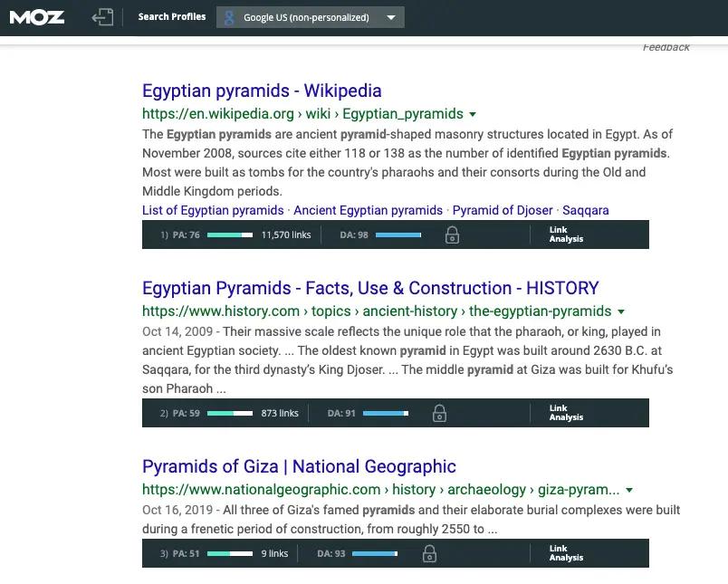
Task: Click the person icon in the profile selector
Action: [229, 17]
